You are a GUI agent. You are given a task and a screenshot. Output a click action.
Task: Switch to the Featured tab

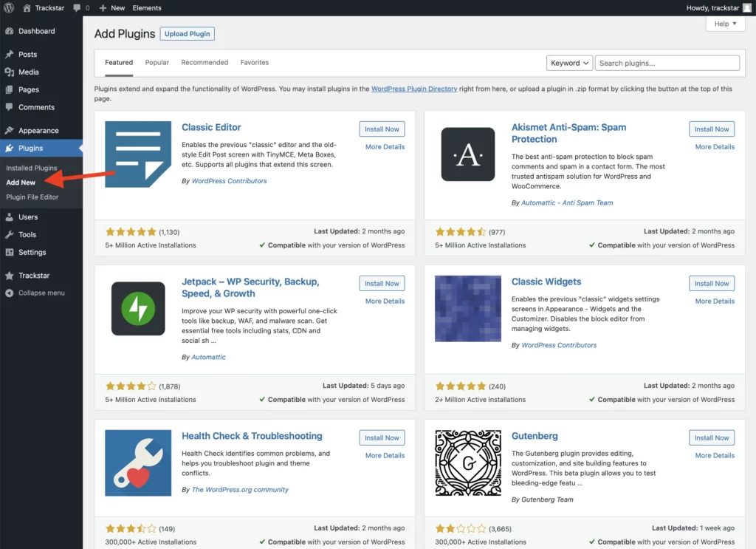click(119, 62)
